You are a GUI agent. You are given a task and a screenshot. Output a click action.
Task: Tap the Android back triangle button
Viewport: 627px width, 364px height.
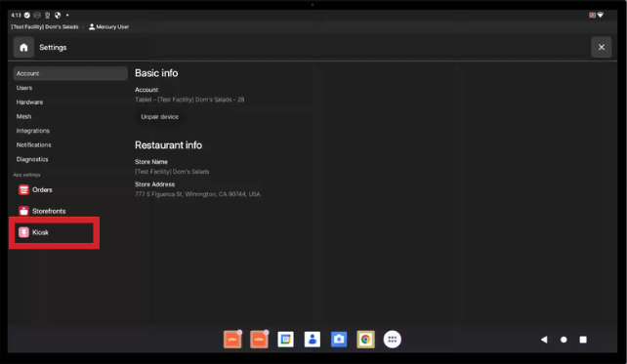pos(544,340)
